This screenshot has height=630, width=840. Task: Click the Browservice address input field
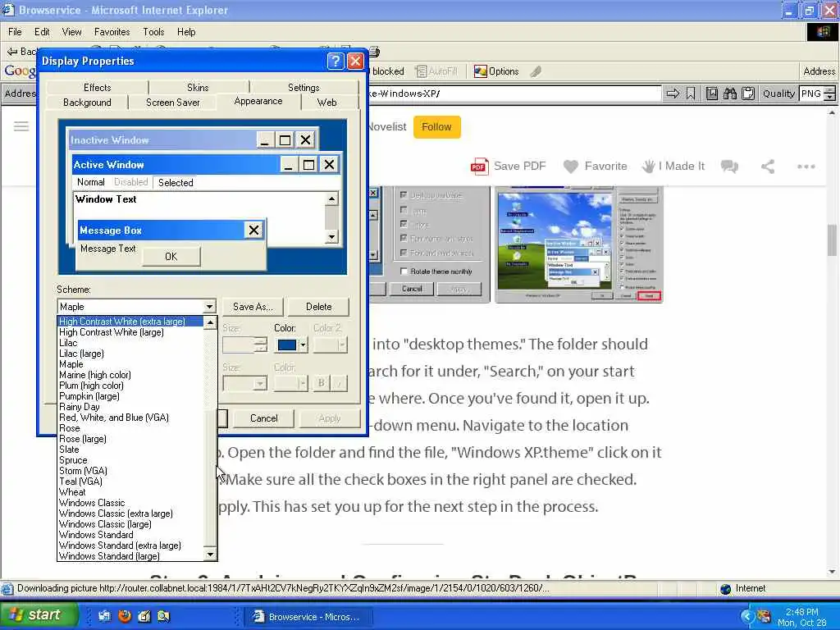click(514, 94)
